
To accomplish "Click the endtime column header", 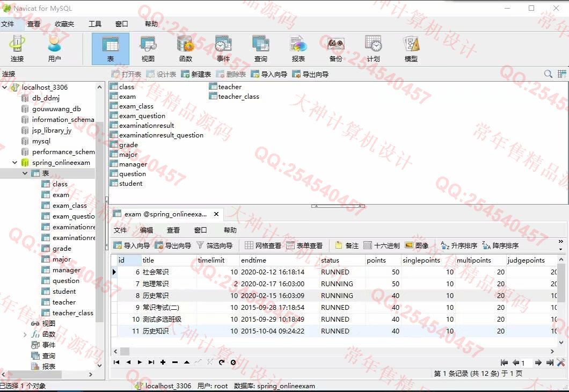I will [279, 260].
